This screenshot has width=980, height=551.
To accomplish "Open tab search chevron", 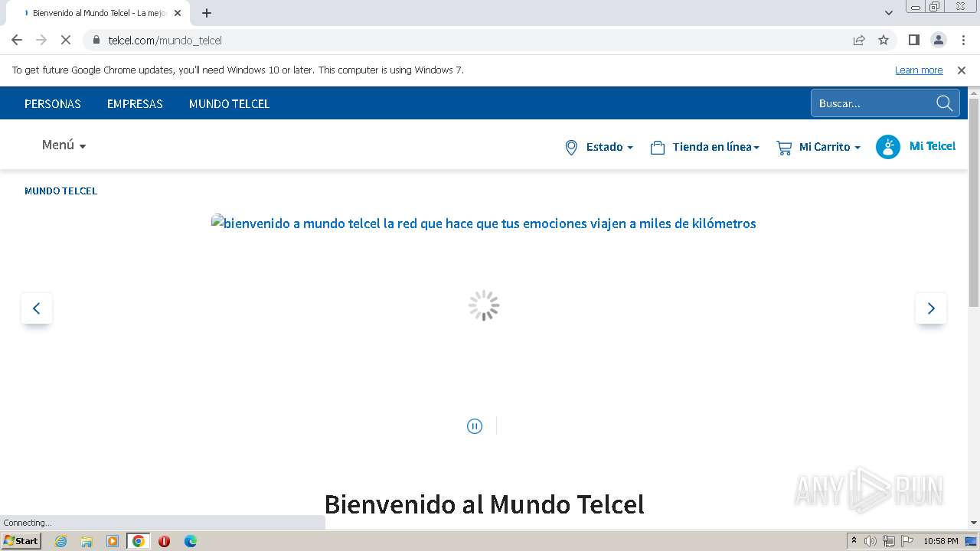I will pos(889,13).
